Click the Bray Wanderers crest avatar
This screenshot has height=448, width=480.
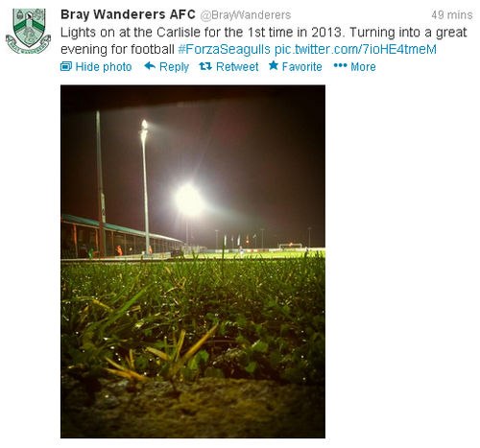29,31
